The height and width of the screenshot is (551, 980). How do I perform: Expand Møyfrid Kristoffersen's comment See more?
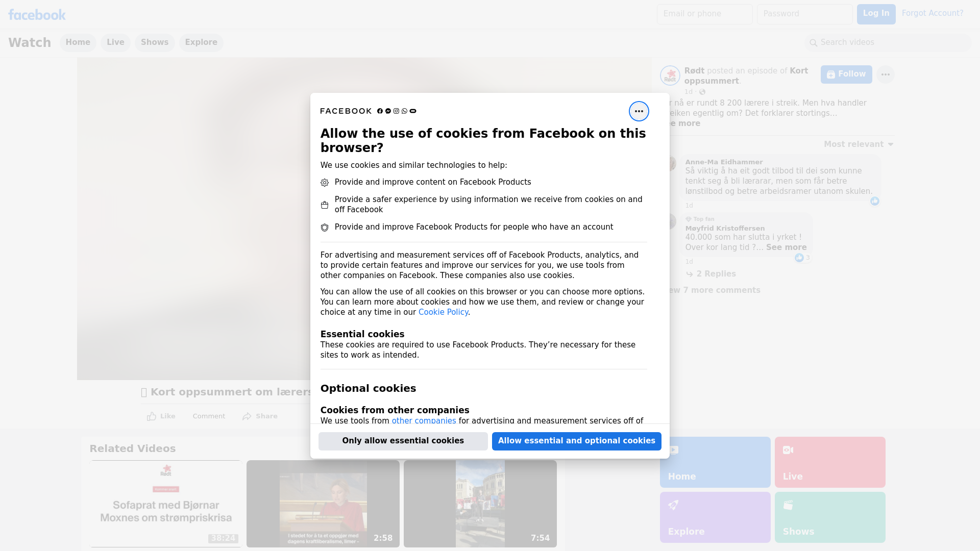pos(786,247)
